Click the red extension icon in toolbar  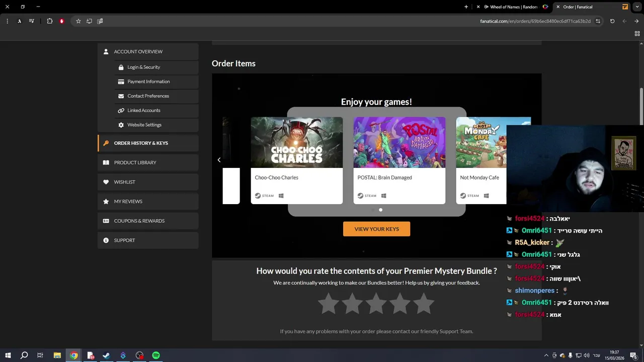62,21
